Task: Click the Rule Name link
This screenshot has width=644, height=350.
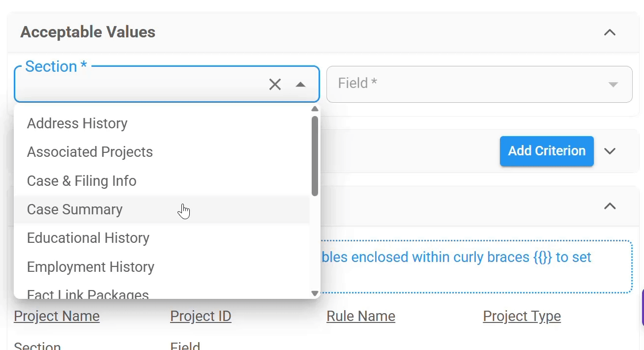Action: coord(361,316)
